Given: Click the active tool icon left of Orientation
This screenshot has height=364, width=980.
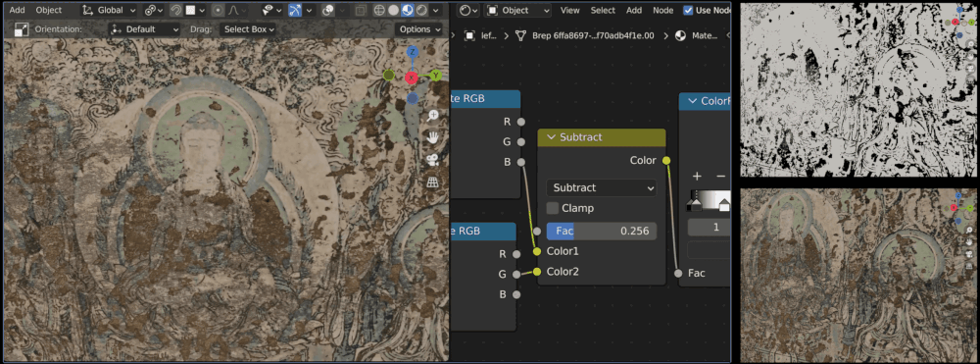Looking at the screenshot, I should tap(22, 29).
